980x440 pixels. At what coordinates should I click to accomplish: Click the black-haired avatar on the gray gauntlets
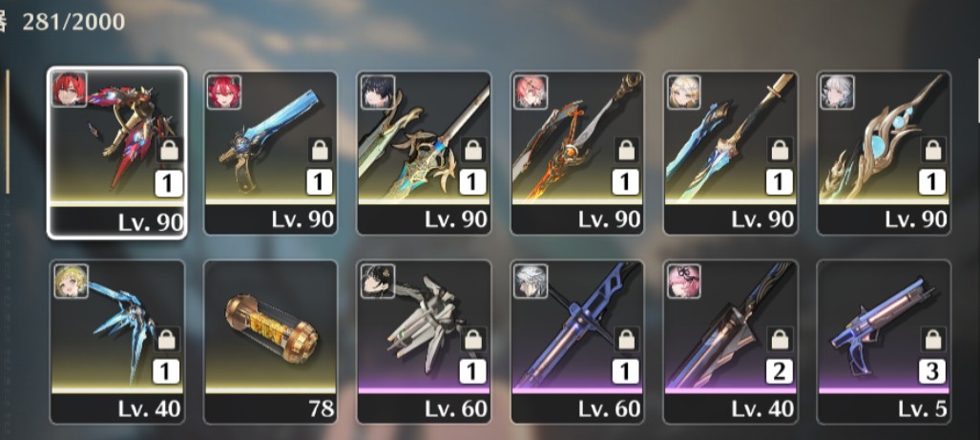(x=378, y=281)
